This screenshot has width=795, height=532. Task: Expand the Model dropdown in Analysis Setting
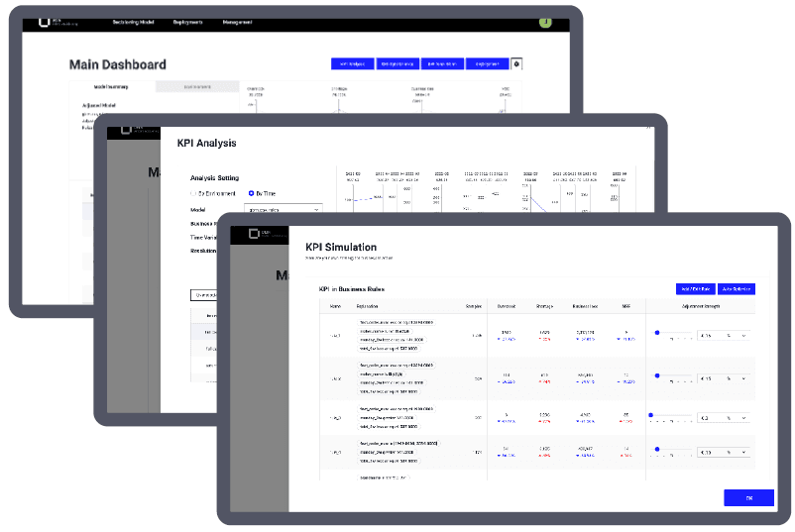click(285, 210)
